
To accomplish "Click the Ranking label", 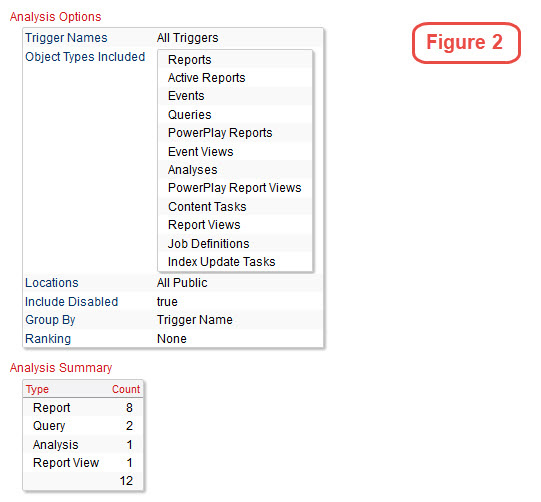I will pyautogui.click(x=48, y=339).
